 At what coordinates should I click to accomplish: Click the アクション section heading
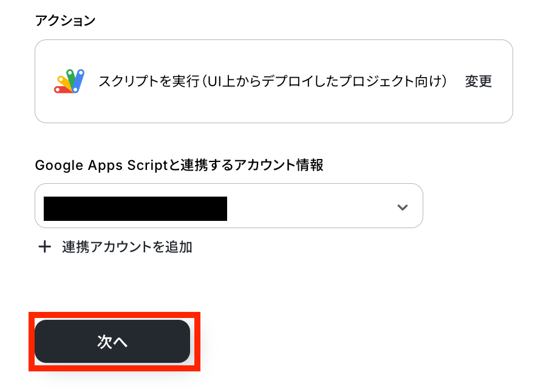(x=65, y=21)
